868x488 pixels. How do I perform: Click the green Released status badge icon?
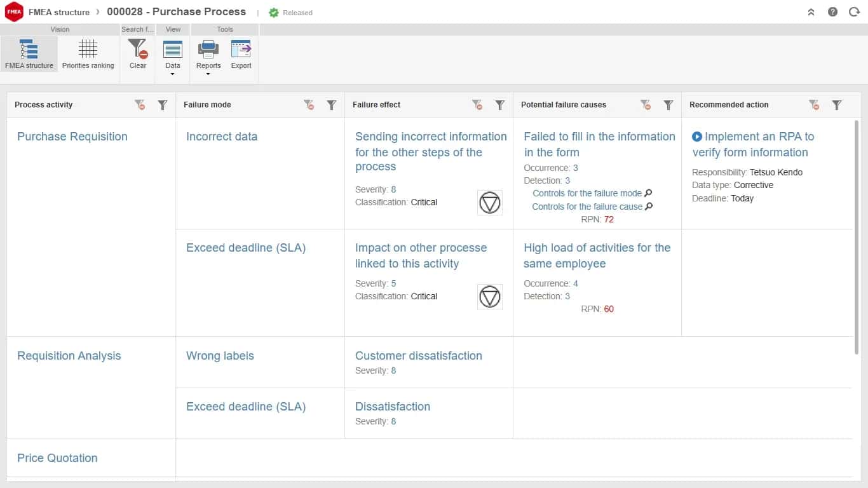point(274,13)
